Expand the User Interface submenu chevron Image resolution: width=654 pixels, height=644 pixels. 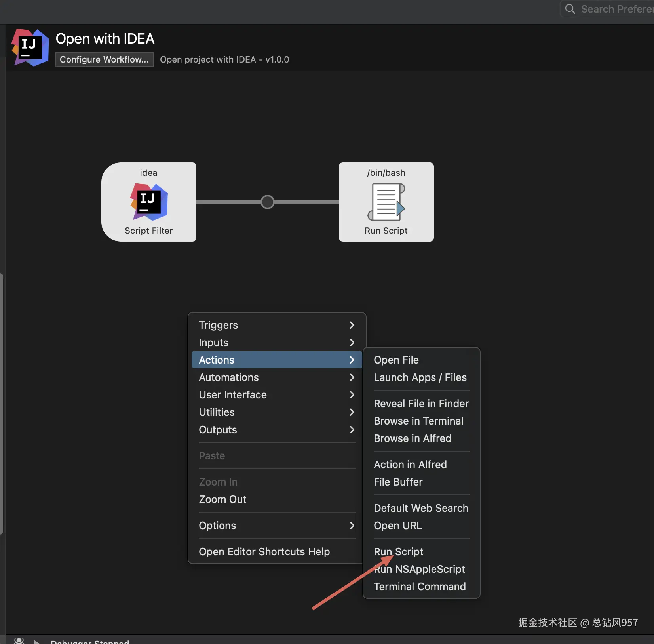[352, 395]
